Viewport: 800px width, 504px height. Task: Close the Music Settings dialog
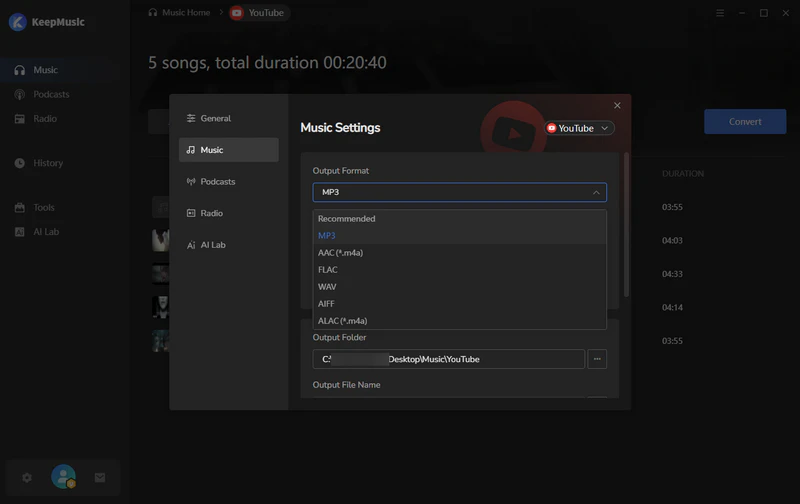[x=617, y=105]
